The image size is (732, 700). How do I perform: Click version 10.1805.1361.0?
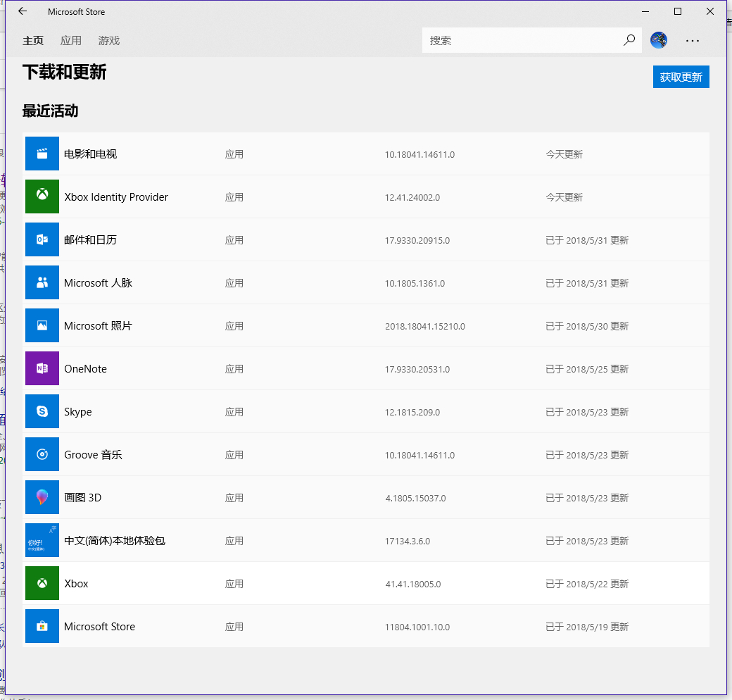[x=415, y=284]
